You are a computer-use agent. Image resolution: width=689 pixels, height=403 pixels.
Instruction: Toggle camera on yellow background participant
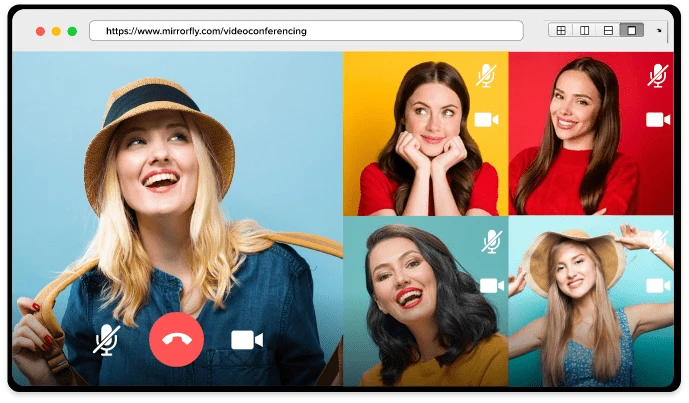(x=486, y=120)
